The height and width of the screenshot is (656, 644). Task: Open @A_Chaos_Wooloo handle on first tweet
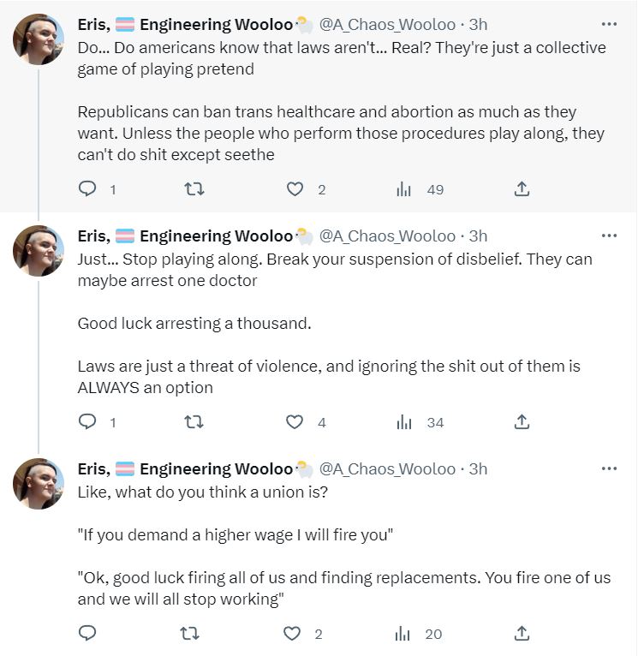pos(387,25)
